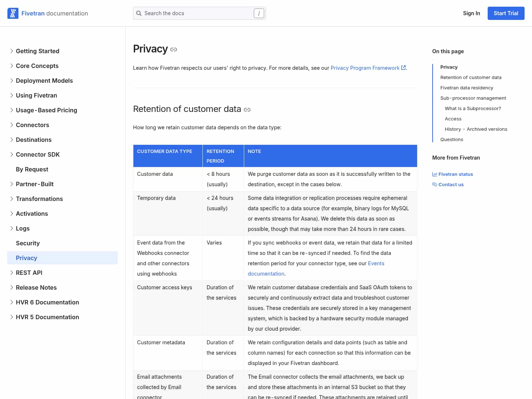Screen dimensions: 532x399
Task: Click the Fivetran status chart icon
Action: (434, 174)
